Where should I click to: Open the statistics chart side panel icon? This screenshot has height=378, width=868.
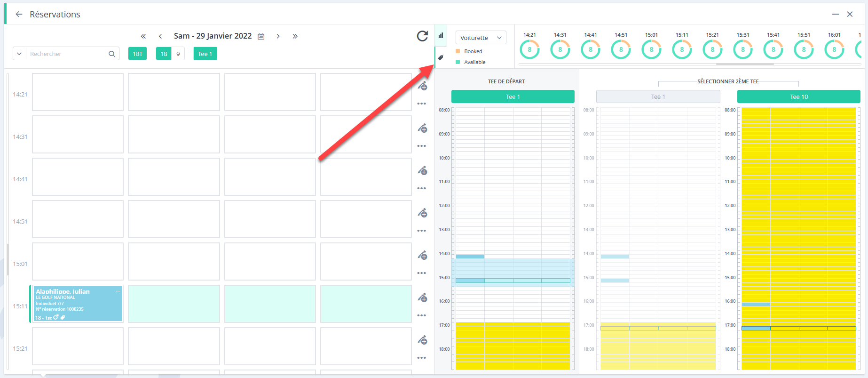441,35
